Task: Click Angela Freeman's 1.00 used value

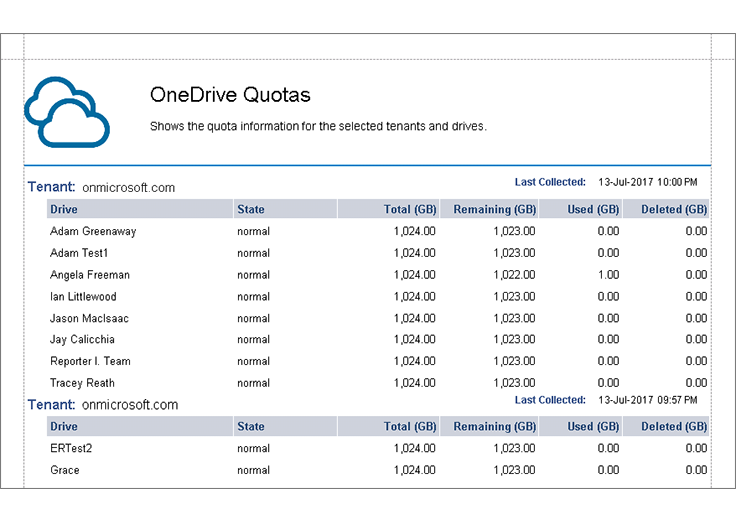Action: coord(608,275)
